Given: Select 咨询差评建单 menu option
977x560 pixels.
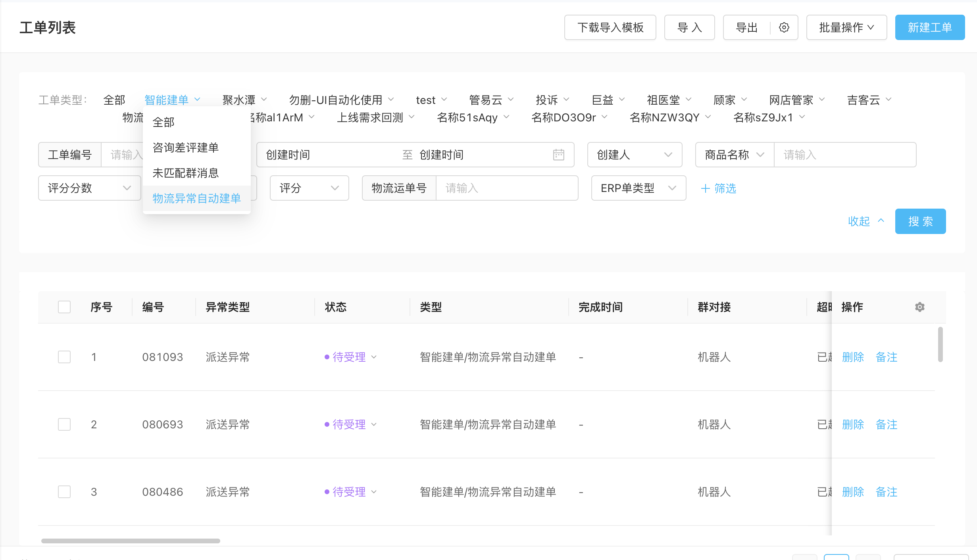Looking at the screenshot, I should 197,148.
